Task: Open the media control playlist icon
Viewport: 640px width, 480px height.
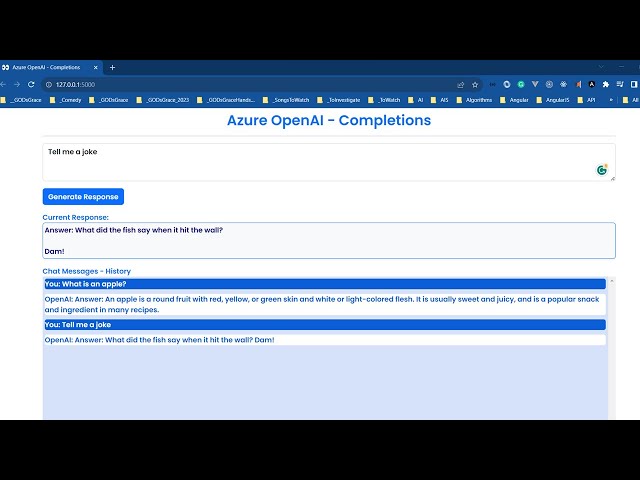Action: (620, 84)
